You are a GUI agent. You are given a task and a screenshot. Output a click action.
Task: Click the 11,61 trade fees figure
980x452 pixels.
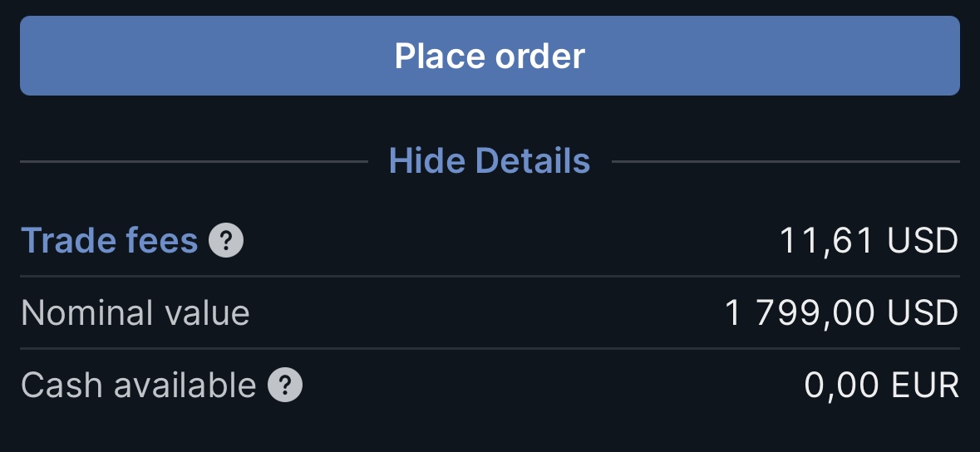click(x=826, y=241)
